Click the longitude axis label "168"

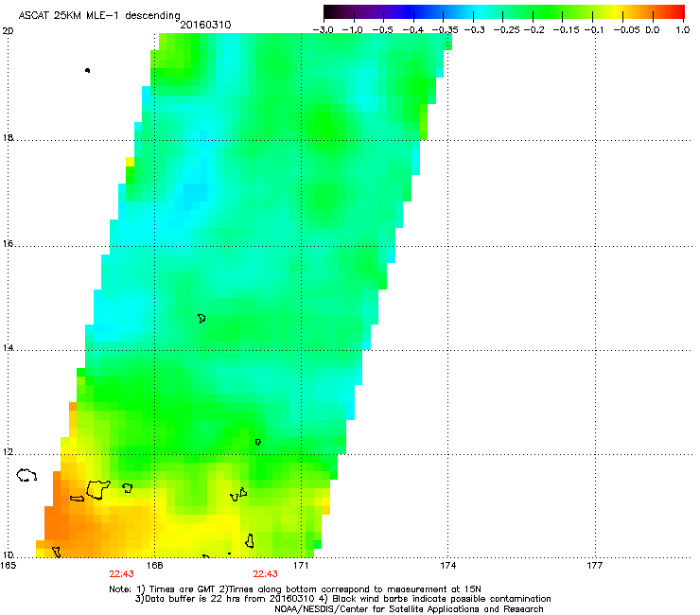click(154, 566)
